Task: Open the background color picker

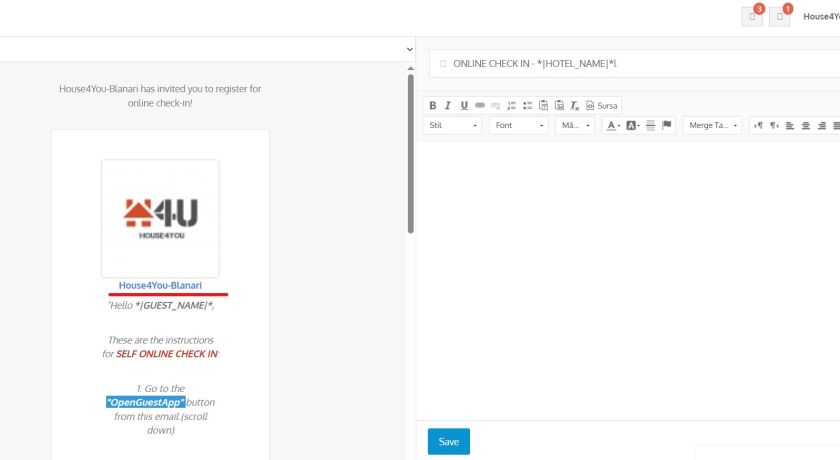Action: 633,125
